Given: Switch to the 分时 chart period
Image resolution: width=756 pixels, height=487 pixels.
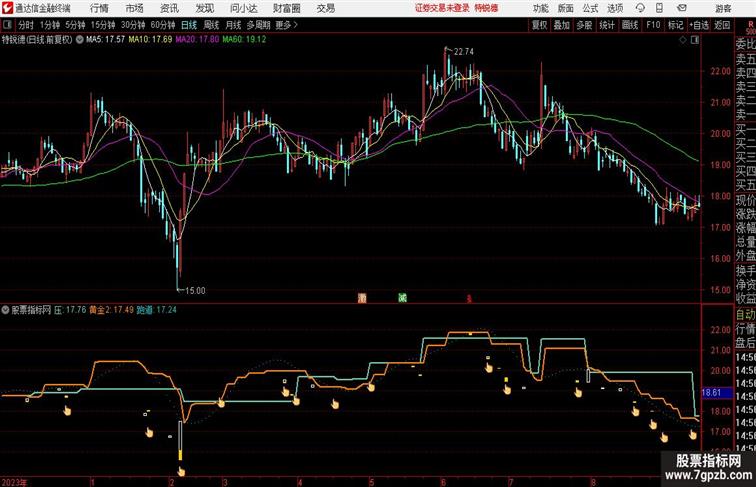Looking at the screenshot, I should coord(26,25).
